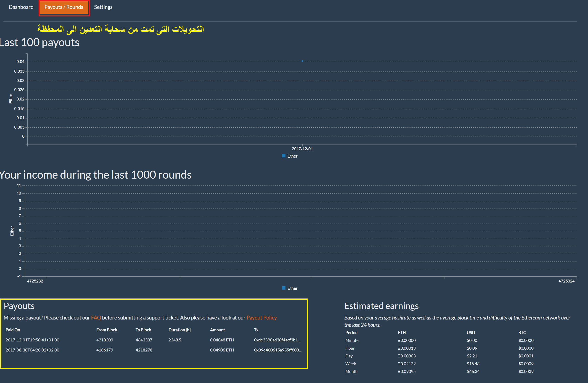
Task: Click the weekly ETH estimate 0.02122
Action: (x=407, y=364)
